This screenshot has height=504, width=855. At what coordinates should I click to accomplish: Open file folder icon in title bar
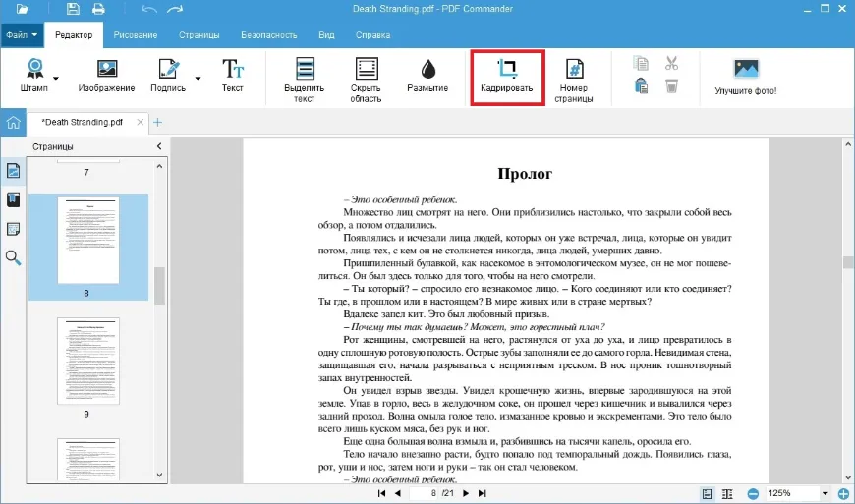pyautogui.click(x=22, y=9)
